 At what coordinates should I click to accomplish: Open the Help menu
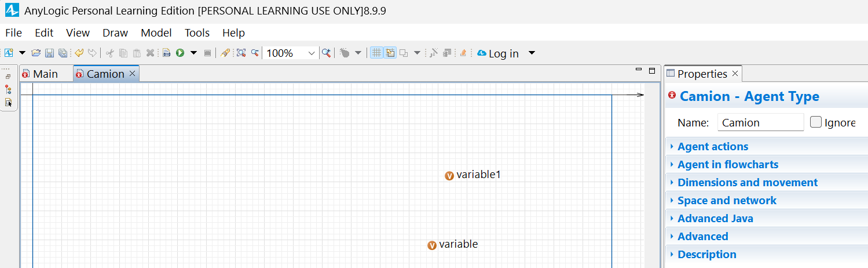(x=233, y=32)
